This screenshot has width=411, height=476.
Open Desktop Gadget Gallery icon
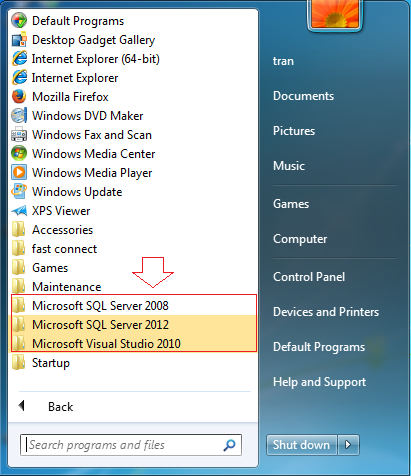(x=19, y=40)
